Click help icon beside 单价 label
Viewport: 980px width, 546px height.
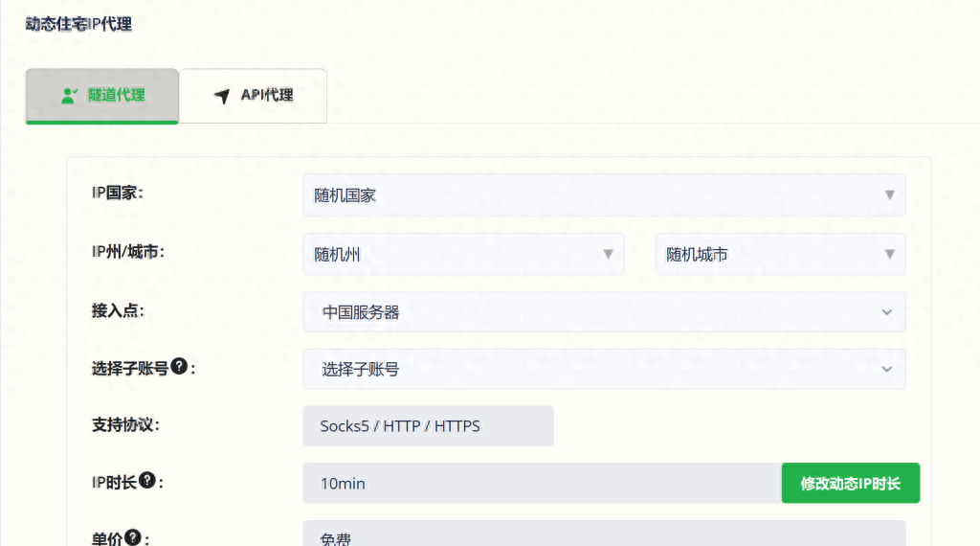133,537
